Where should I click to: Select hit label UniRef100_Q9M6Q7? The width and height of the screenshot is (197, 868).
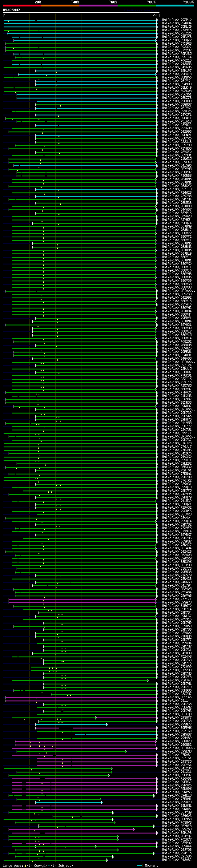pos(177,735)
